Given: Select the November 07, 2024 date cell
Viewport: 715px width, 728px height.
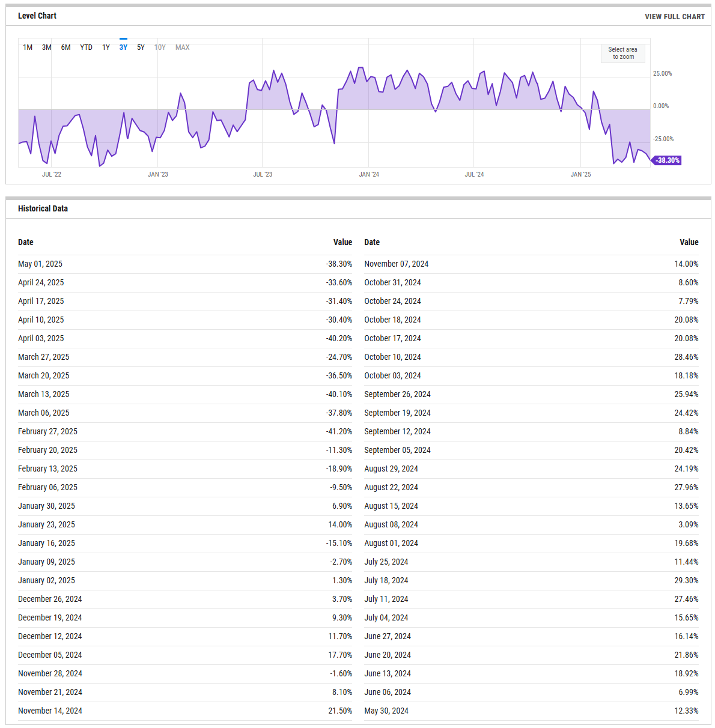Looking at the screenshot, I should coord(397,264).
